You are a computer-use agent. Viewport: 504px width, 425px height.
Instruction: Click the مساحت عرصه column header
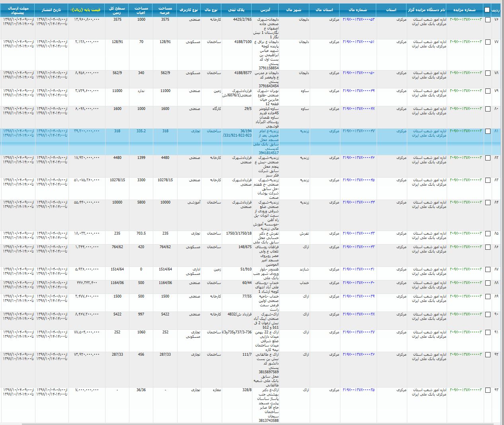tap(165, 10)
